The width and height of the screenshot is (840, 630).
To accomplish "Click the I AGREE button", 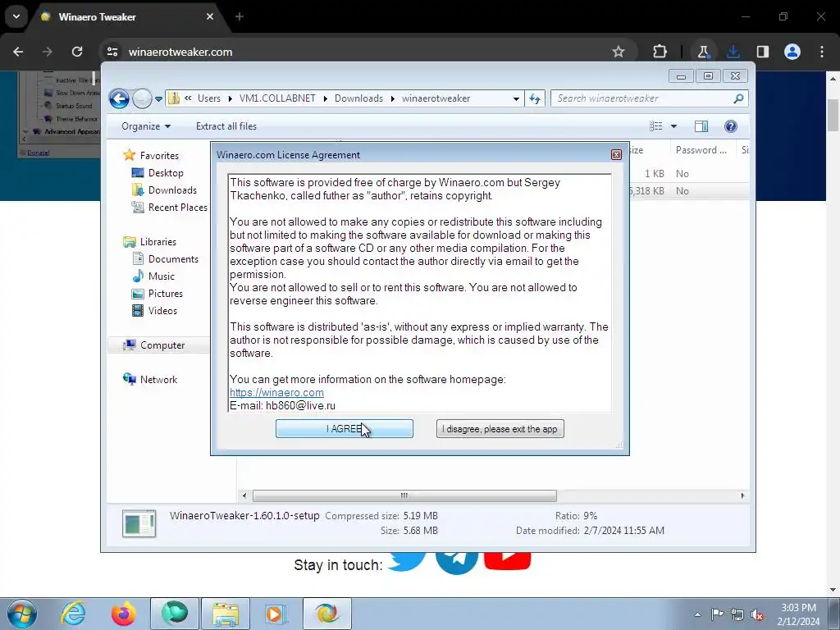I will tap(344, 428).
